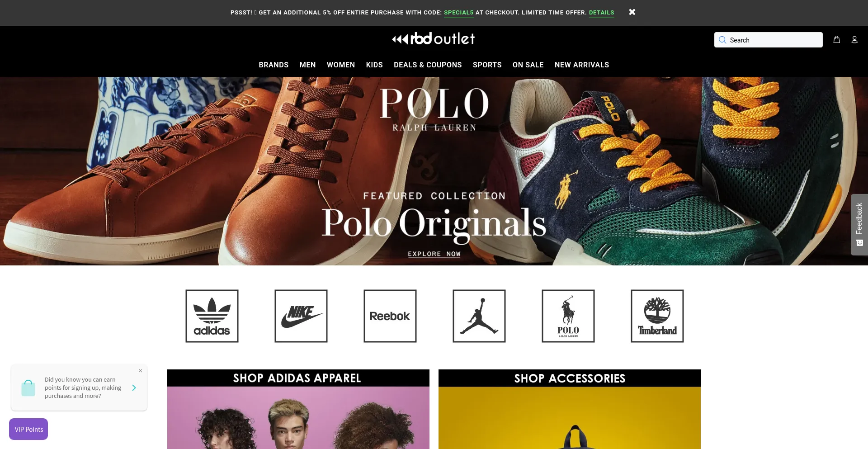This screenshot has height=449, width=868.
Task: Choose the Reebok brand tile
Action: tap(390, 316)
